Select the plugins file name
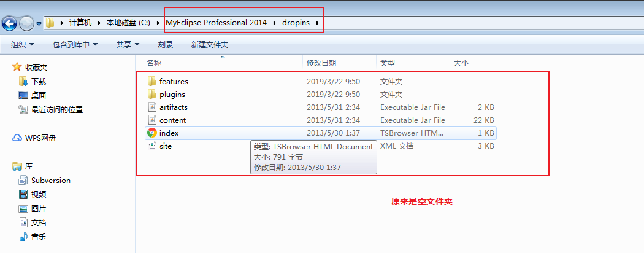This screenshot has height=253, width=644. click(x=172, y=94)
